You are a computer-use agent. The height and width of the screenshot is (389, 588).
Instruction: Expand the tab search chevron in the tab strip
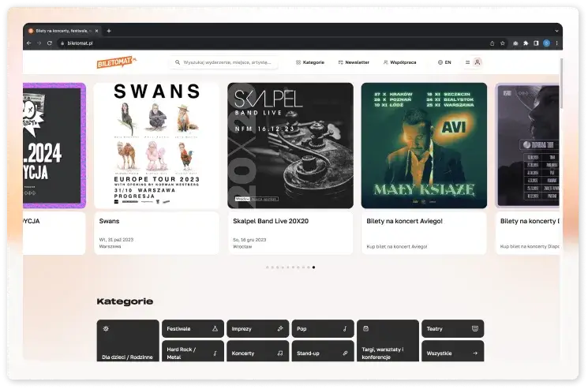click(556, 31)
